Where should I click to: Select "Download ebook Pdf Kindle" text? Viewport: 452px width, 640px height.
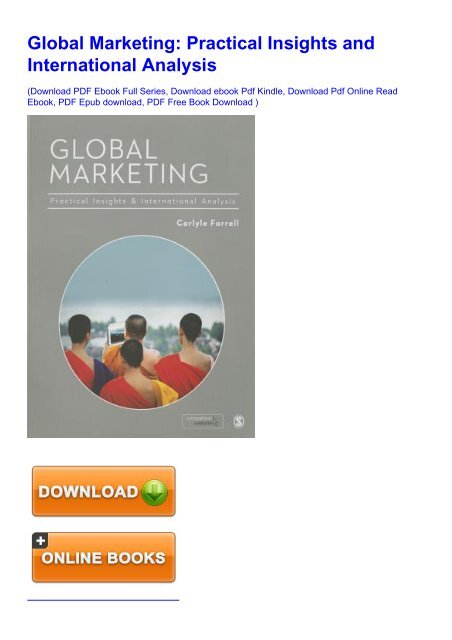(226, 91)
